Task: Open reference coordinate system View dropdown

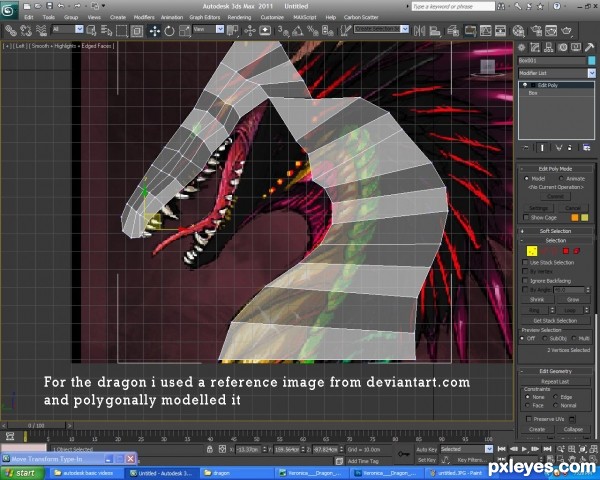Action: pos(220,29)
